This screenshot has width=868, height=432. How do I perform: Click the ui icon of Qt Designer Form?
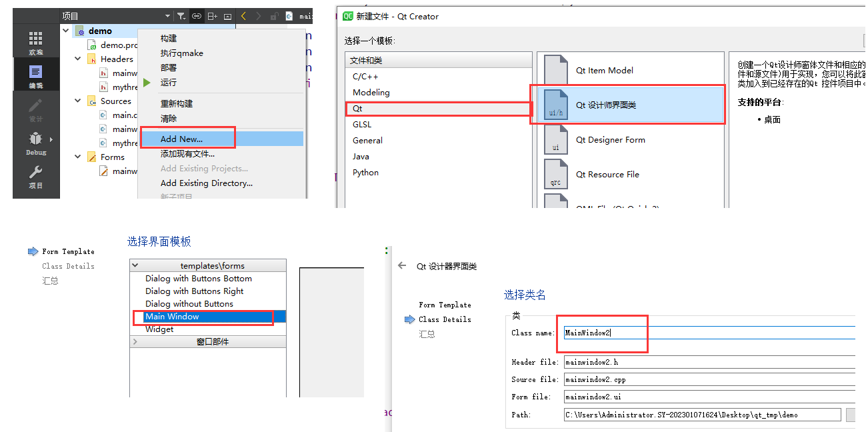click(x=556, y=139)
